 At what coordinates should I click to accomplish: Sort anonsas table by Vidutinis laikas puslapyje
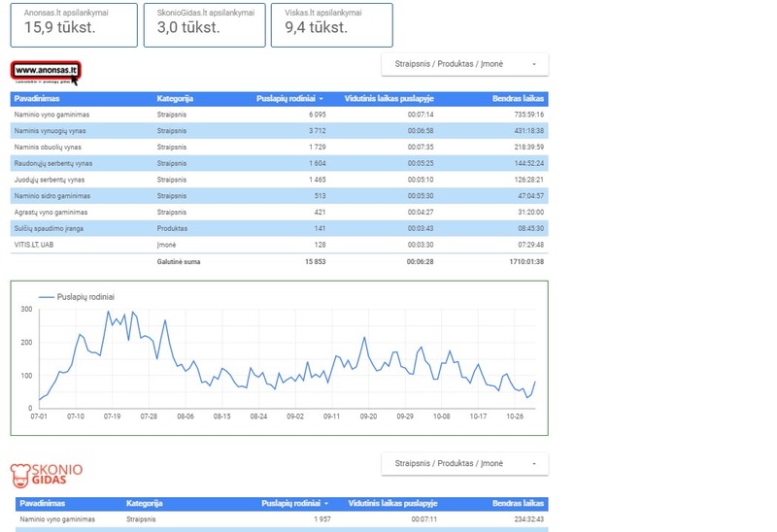[389, 99]
